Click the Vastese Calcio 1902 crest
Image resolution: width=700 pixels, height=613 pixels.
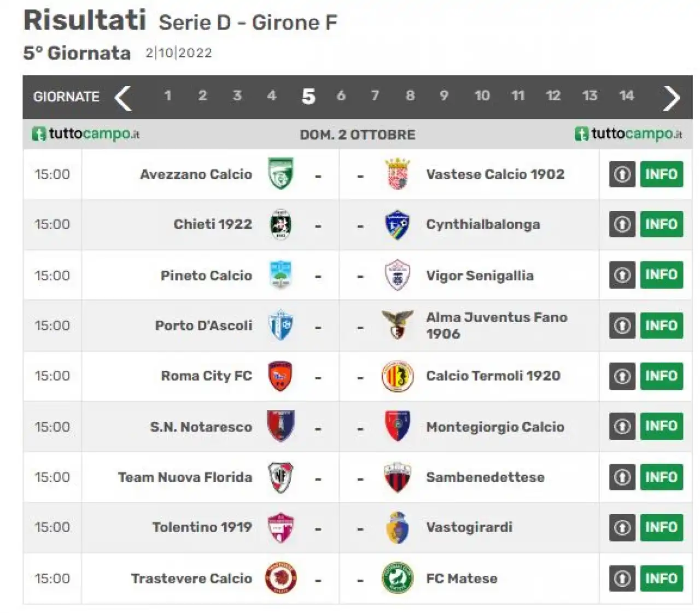398,174
